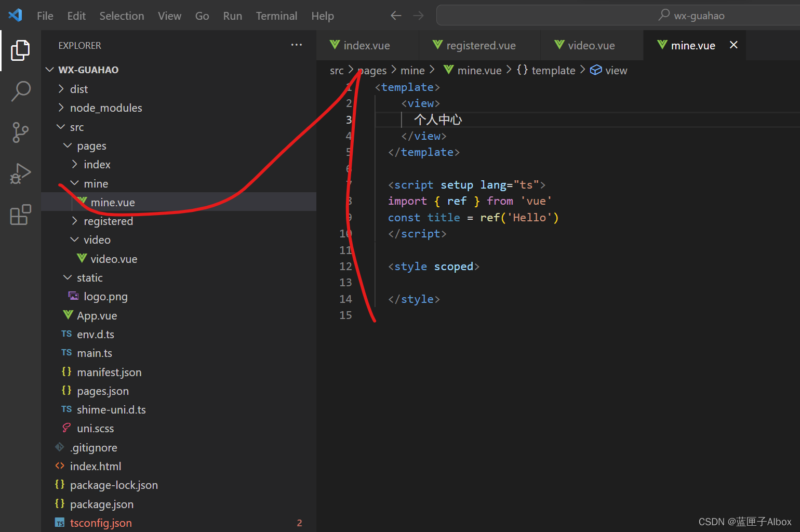Click the HTML icon beside index.html
This screenshot has height=532, width=800.
[60, 465]
